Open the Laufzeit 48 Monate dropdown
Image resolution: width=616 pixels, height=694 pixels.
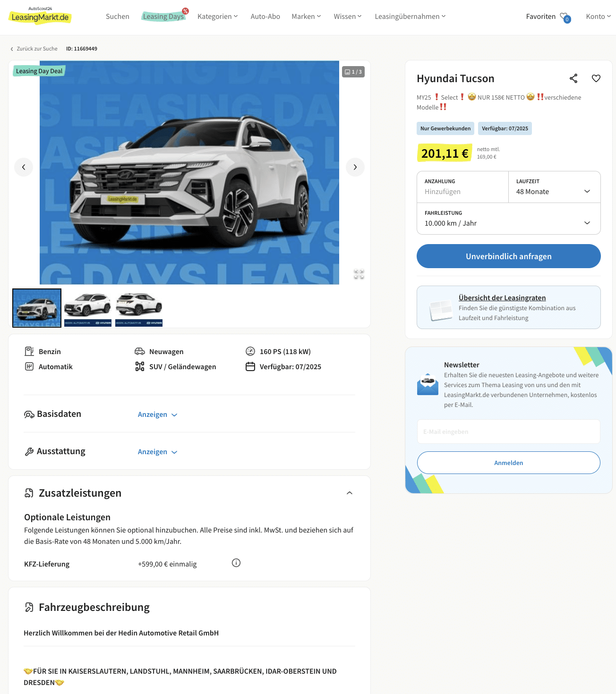[555, 187]
